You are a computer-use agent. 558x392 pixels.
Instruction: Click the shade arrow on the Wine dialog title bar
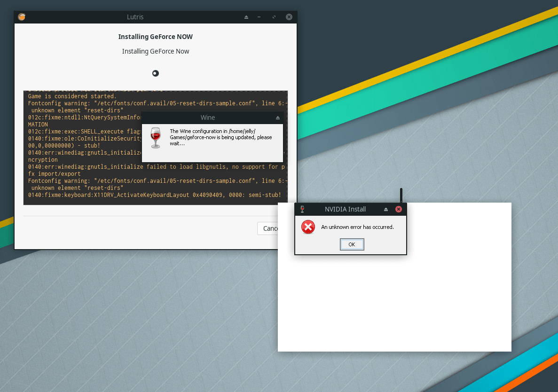coord(277,118)
